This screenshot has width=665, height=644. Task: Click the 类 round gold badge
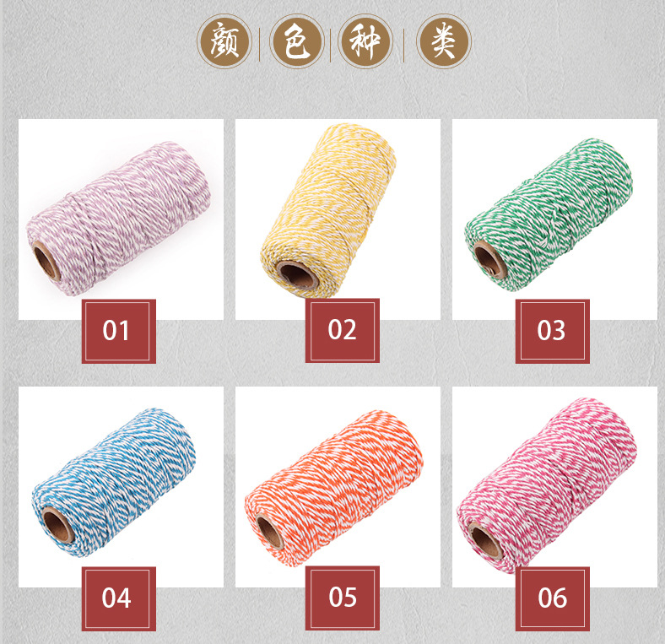444,41
